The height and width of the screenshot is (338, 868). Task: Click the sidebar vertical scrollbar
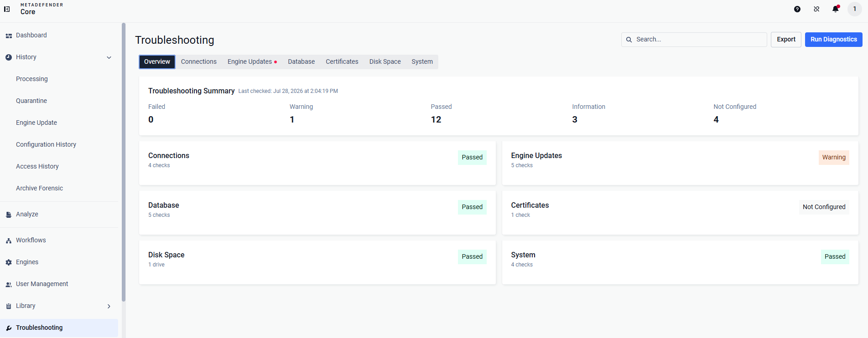124,162
